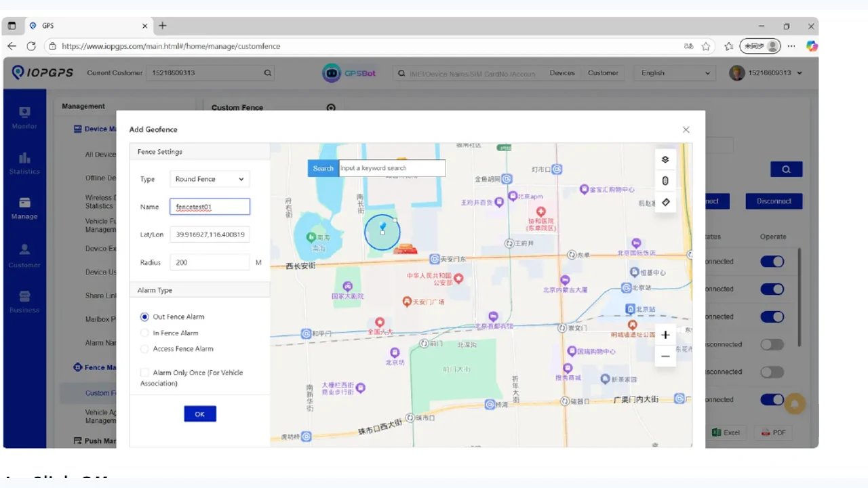Screen dimensions: 868x488
Task: Open a new browser tab
Action: (x=163, y=26)
